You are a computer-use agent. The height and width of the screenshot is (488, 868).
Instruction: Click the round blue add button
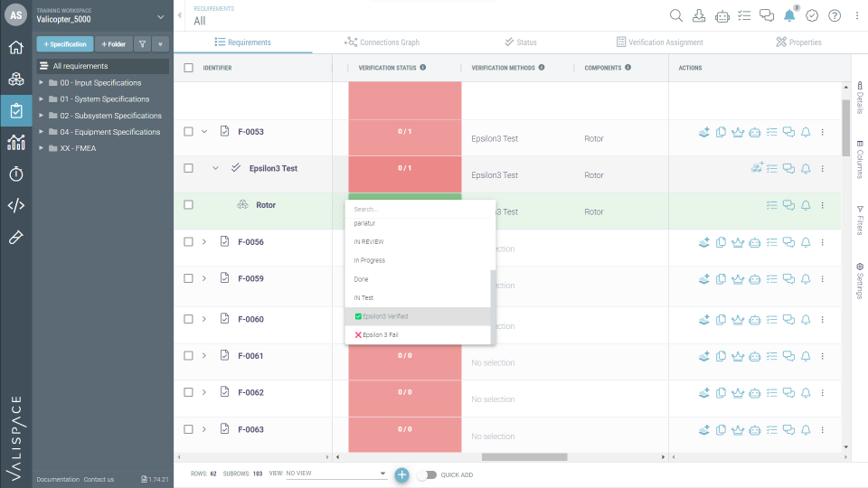pyautogui.click(x=401, y=474)
